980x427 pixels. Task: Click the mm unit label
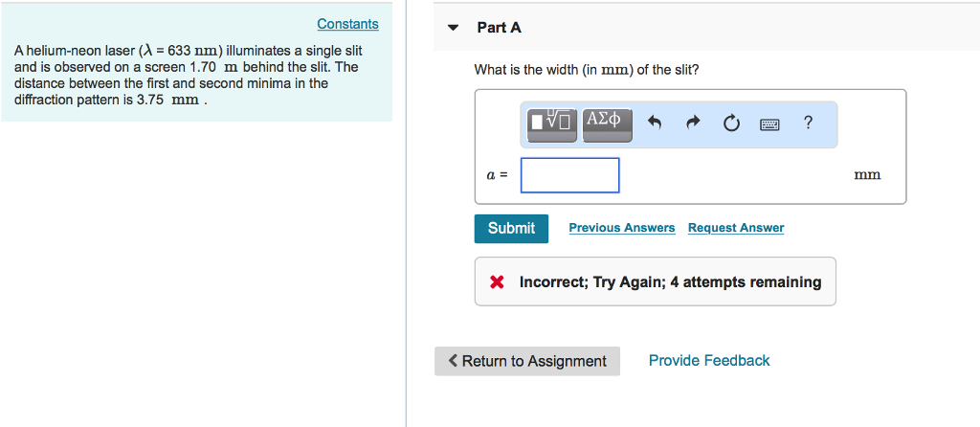867,175
